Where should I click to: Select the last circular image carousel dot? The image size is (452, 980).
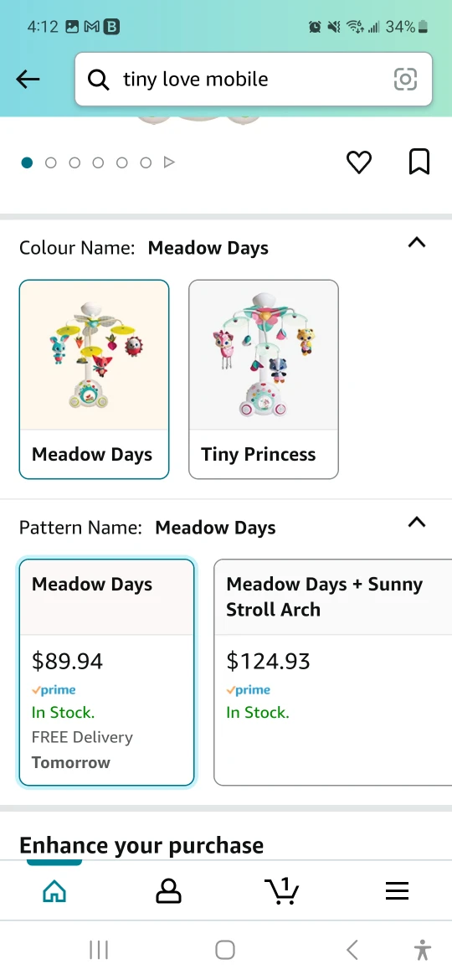tap(146, 162)
